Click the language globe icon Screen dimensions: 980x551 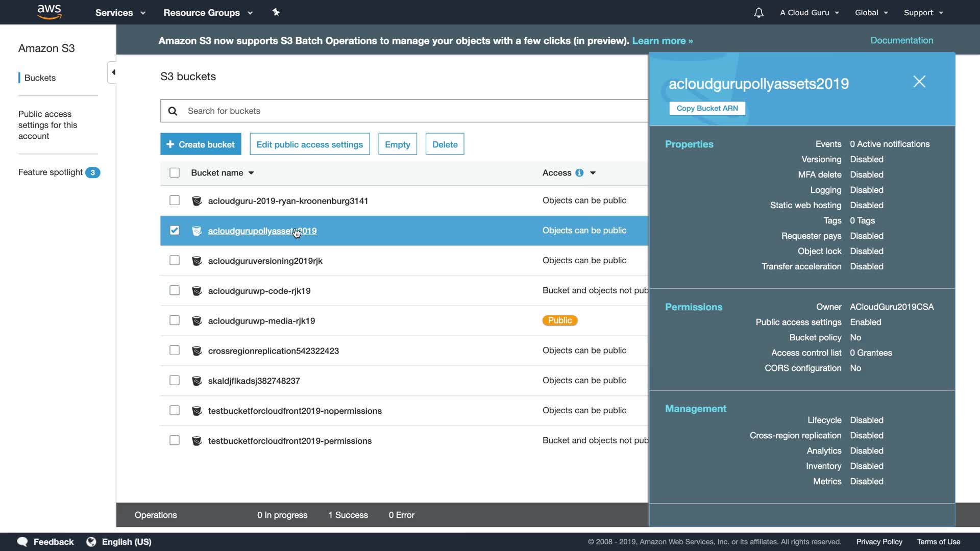click(91, 542)
